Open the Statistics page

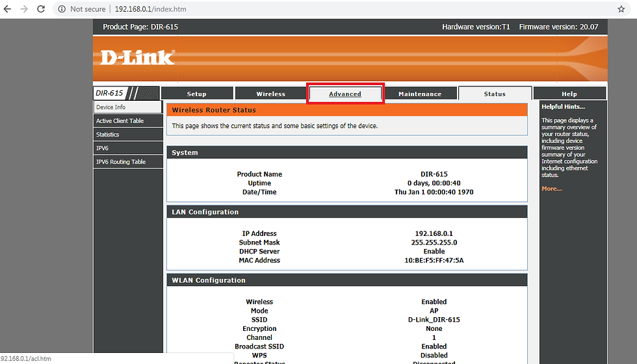pyautogui.click(x=128, y=135)
